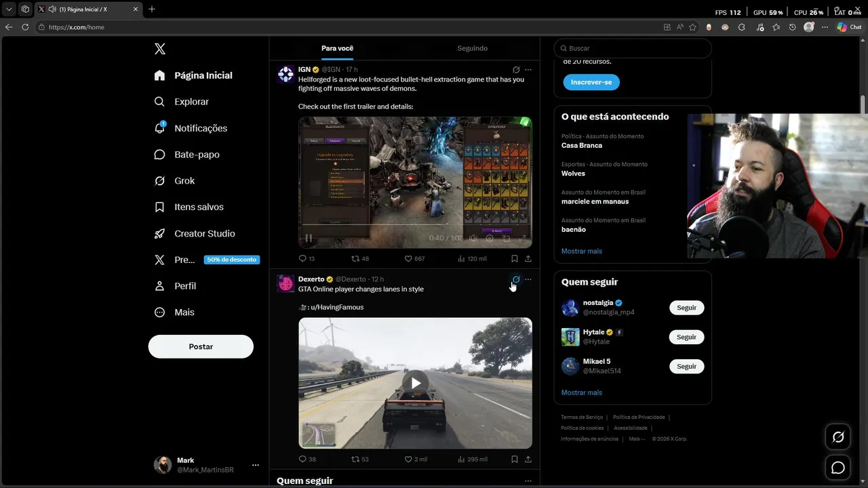868x488 pixels.
Task: Open Perfil page
Action: (x=175, y=286)
